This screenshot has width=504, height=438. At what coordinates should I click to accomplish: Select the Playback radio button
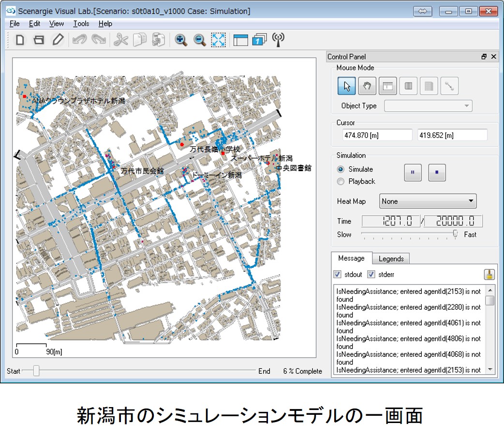tap(341, 182)
